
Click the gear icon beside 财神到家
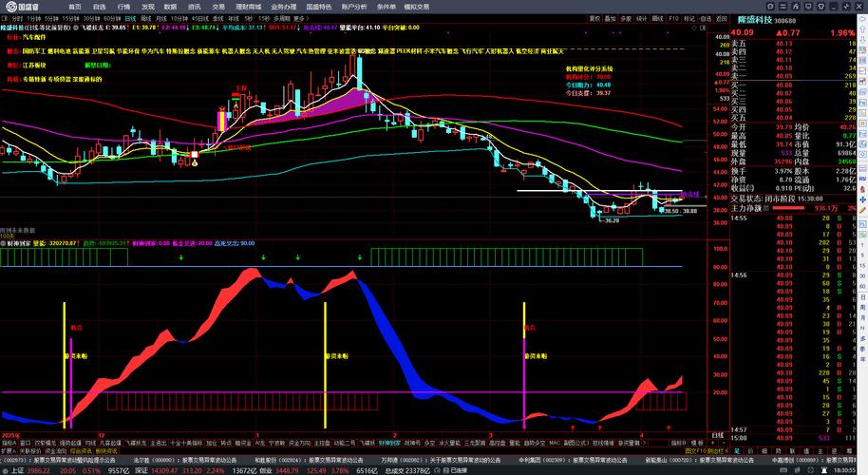(x=3, y=243)
